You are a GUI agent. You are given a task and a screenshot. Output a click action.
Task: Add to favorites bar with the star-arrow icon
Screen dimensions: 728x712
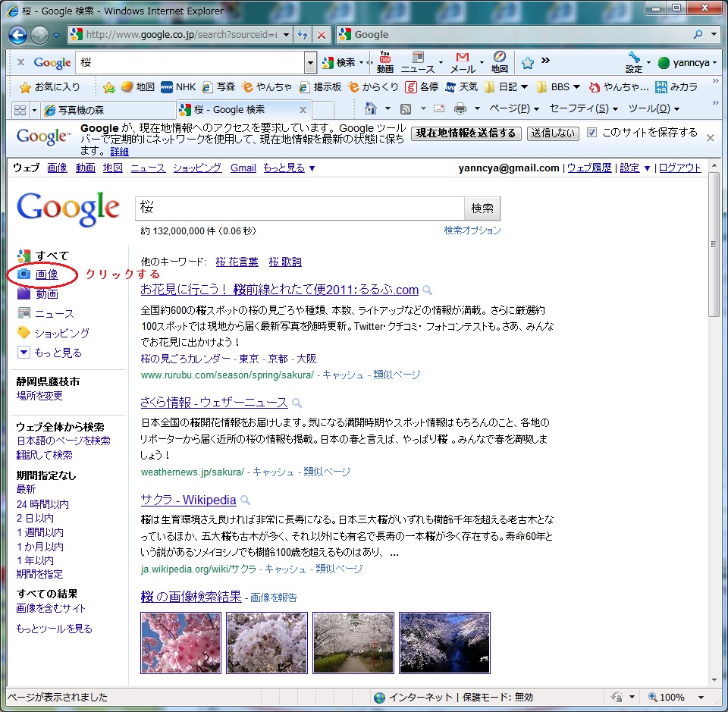(x=109, y=86)
